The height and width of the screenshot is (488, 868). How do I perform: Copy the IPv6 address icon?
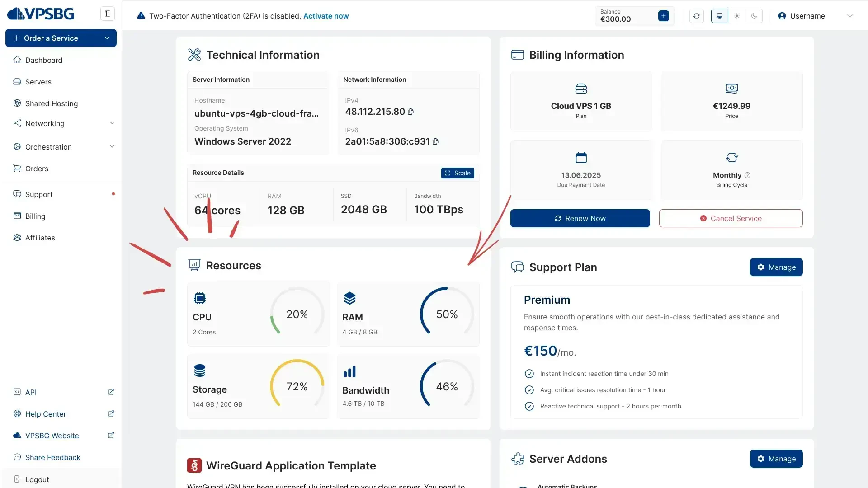click(435, 141)
